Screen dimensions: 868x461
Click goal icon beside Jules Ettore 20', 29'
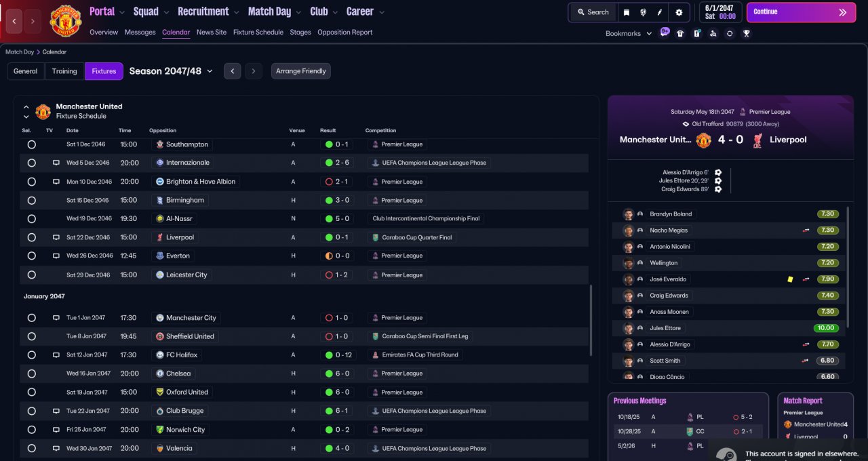718,180
